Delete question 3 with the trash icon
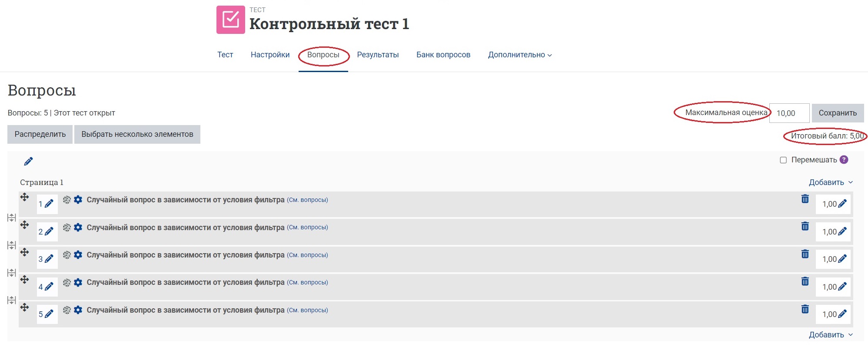Screen dimensions: 868x350 [x=805, y=254]
